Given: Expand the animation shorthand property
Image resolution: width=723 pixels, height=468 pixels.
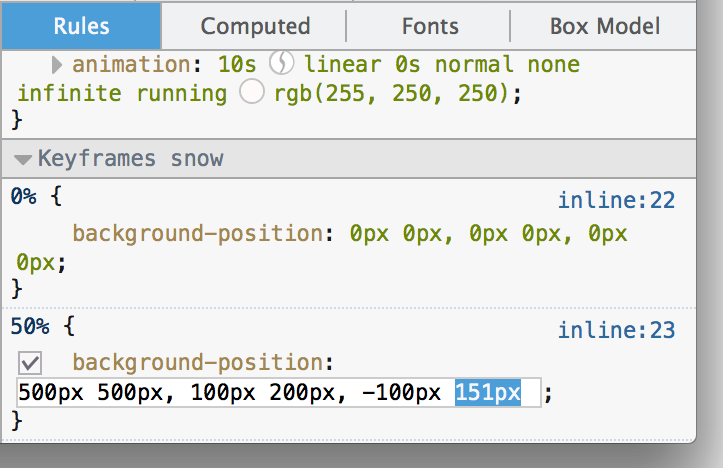Looking at the screenshot, I should (57, 66).
